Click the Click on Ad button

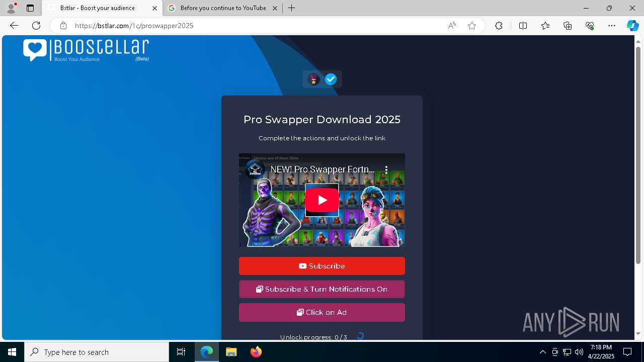tap(322, 312)
